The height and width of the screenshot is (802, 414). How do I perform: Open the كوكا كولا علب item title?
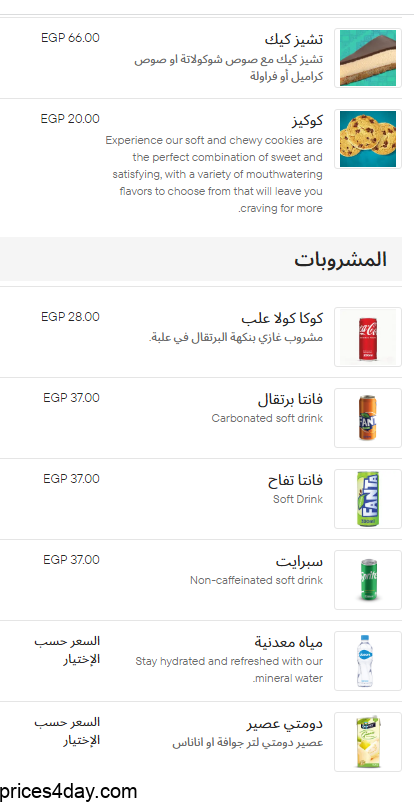click(x=282, y=318)
